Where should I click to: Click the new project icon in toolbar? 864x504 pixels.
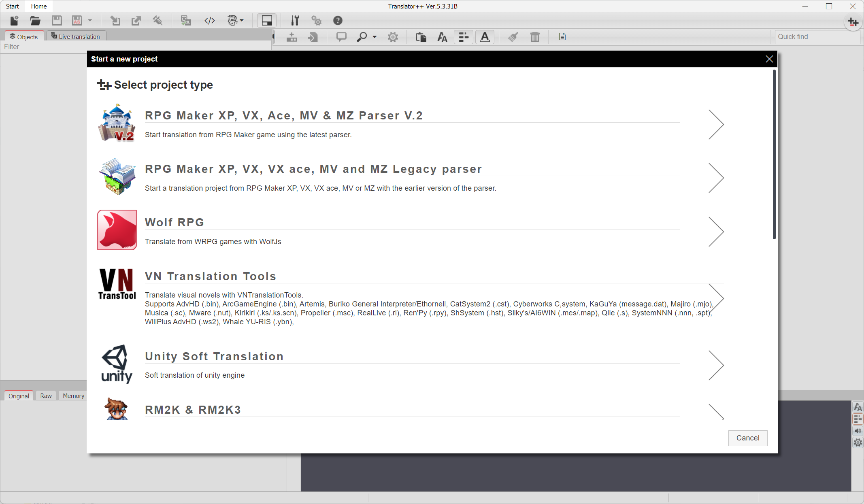15,21
